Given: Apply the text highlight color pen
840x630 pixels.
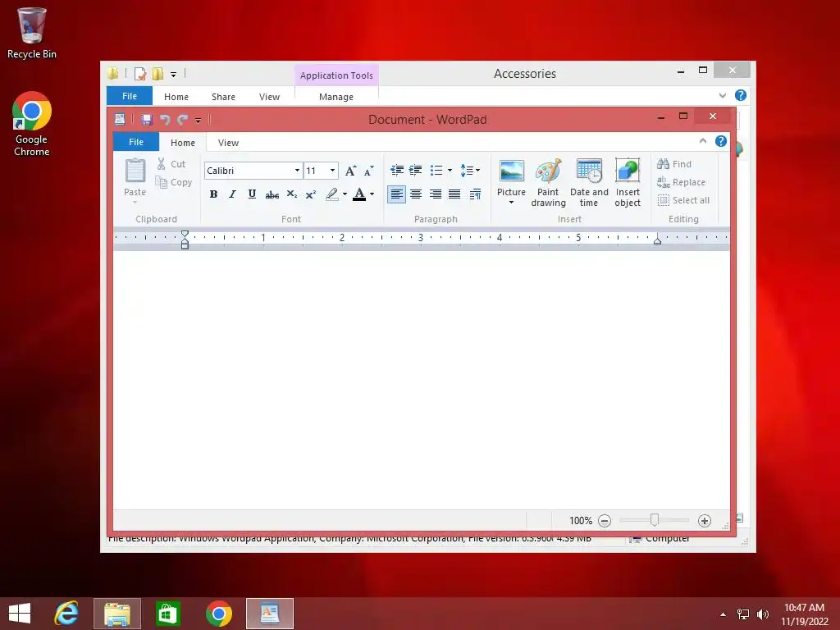Looking at the screenshot, I should click(332, 194).
